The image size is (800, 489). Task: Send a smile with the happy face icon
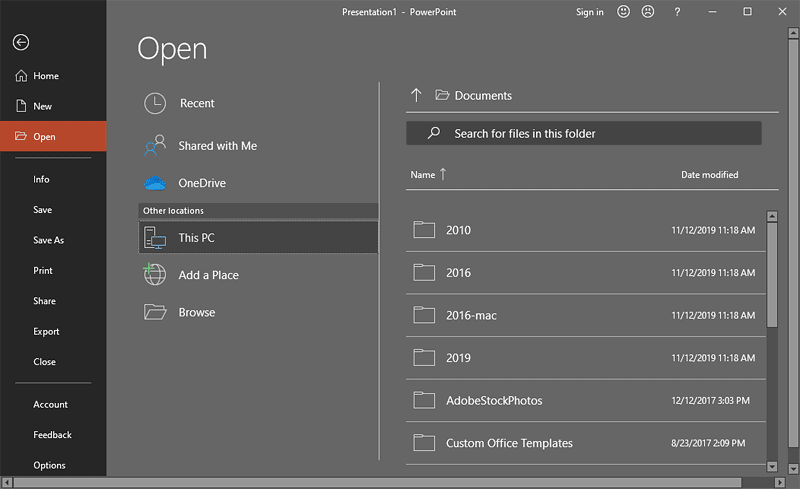pos(624,12)
